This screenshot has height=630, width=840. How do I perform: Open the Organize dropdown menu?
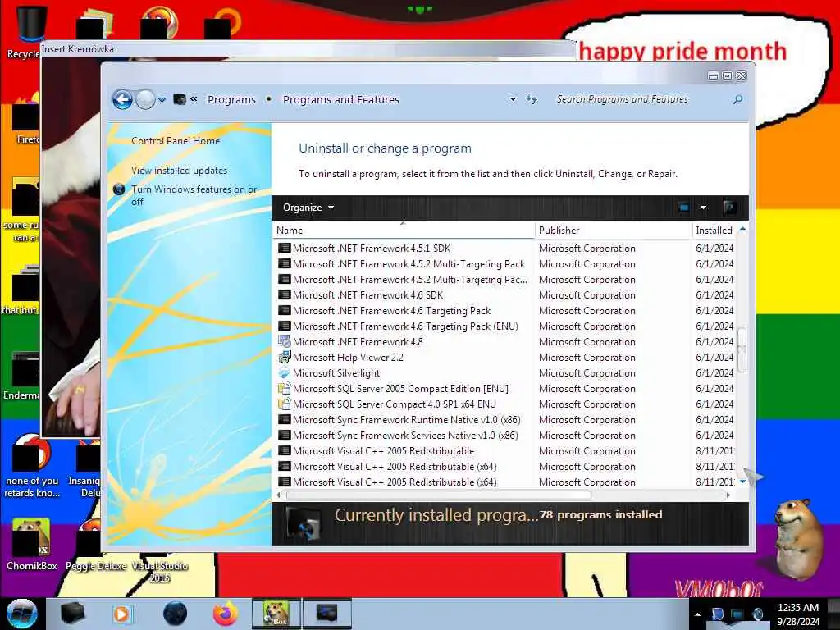point(308,208)
